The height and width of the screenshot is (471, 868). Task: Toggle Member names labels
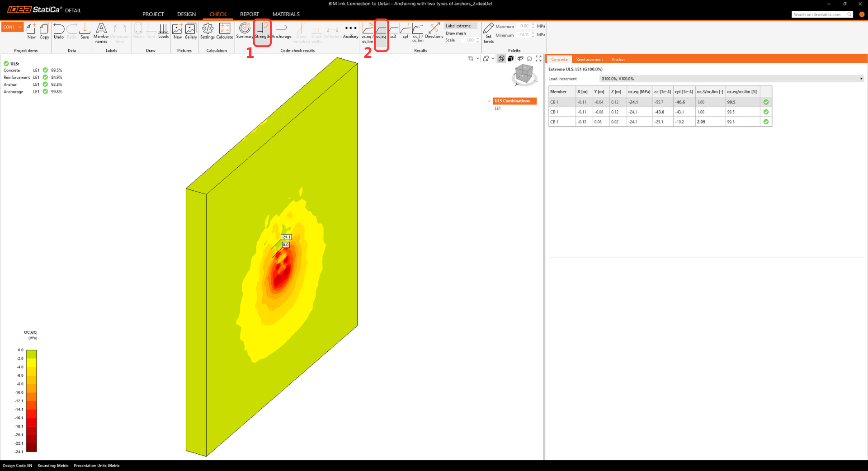point(101,33)
